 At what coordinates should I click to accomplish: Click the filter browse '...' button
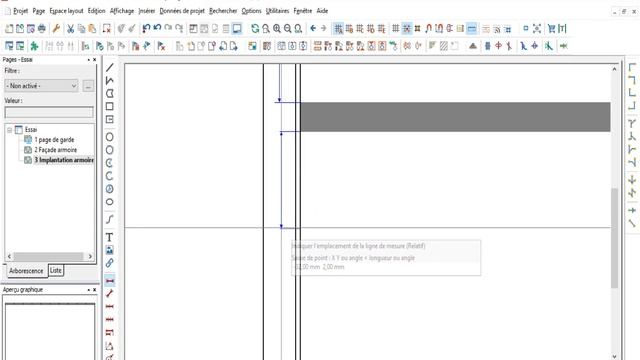tap(88, 86)
